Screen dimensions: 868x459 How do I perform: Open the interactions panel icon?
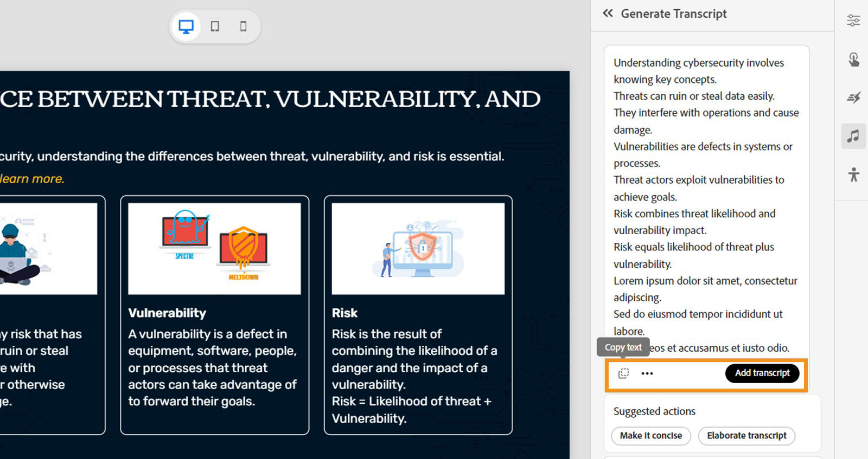coord(853,59)
